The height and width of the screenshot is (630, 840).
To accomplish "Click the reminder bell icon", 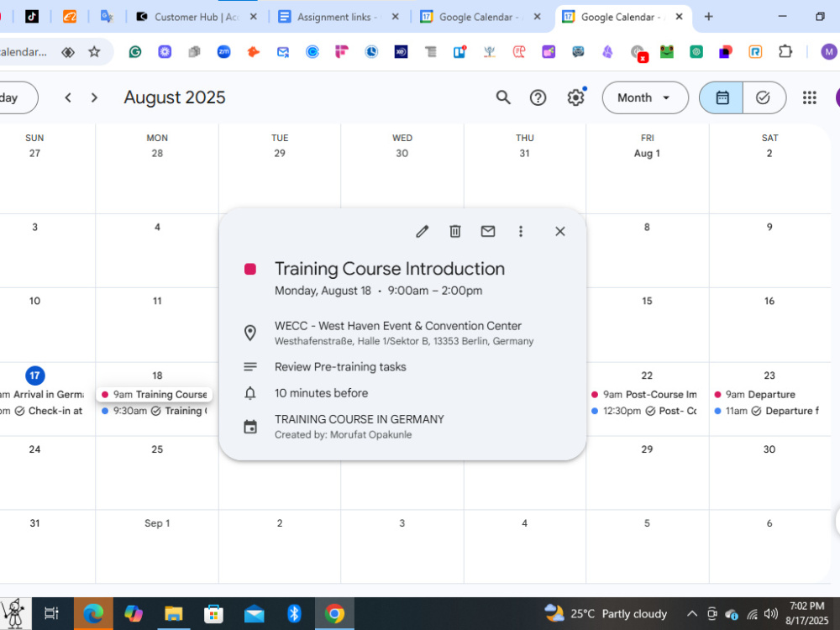I will click(250, 393).
